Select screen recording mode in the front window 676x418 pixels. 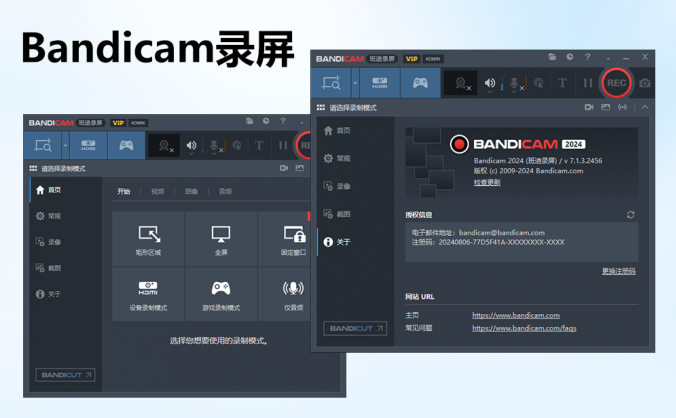[x=331, y=83]
